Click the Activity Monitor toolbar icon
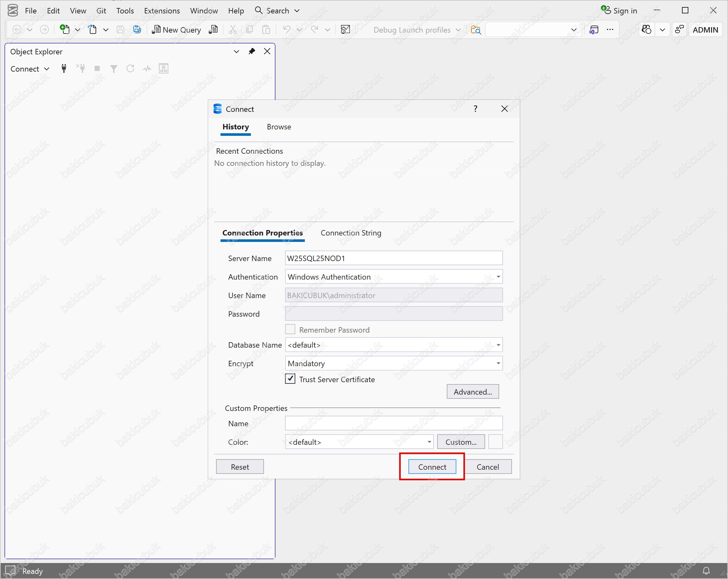The width and height of the screenshot is (728, 579). [x=345, y=30]
